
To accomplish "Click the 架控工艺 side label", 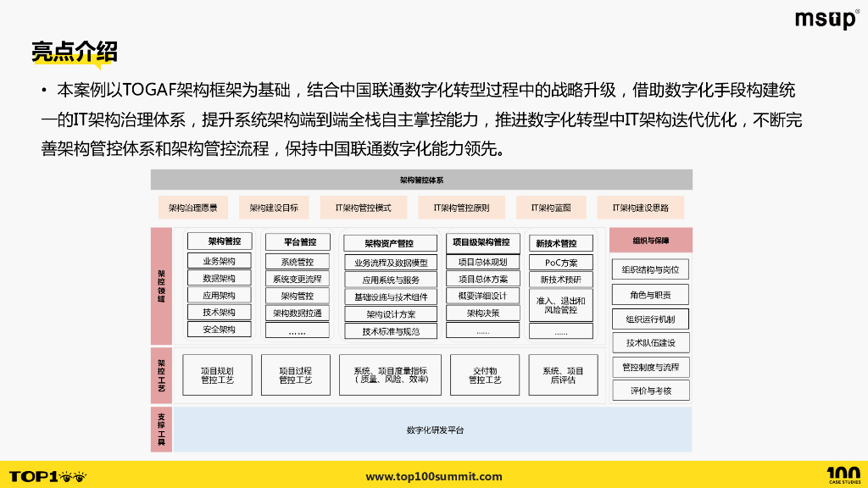I will 161,375.
